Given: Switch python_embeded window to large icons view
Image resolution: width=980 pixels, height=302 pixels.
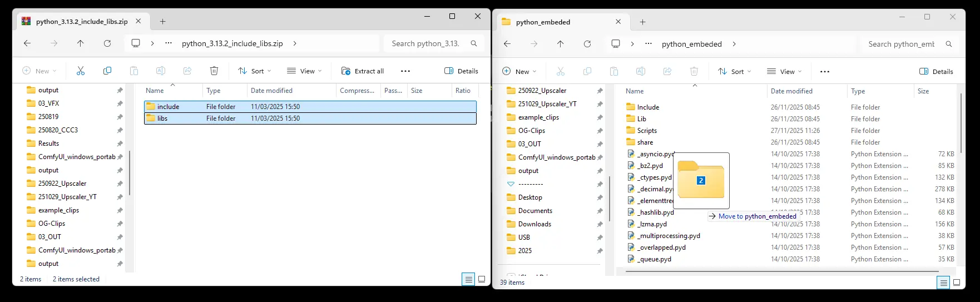Looking at the screenshot, I should coord(957,283).
